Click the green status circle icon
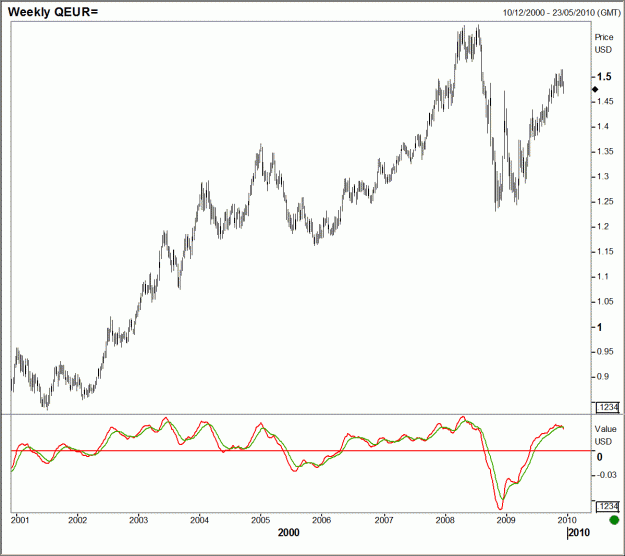625x556 pixels. [614, 520]
